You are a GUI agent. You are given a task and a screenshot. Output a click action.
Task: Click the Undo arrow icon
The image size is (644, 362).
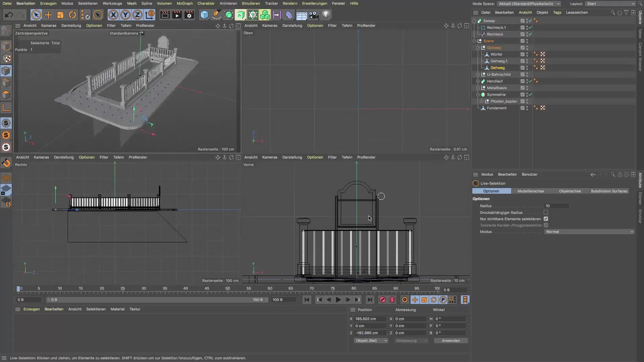click(x=9, y=15)
